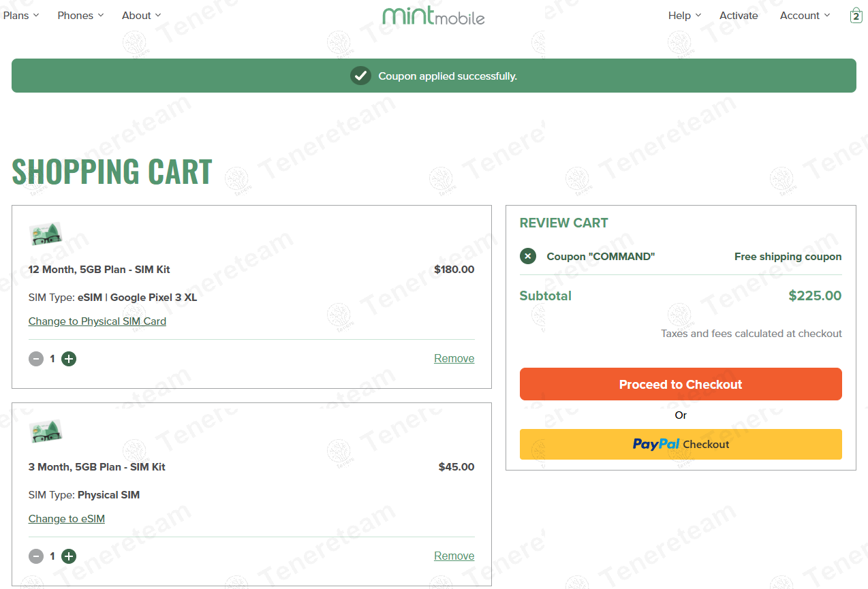Increase quantity of 12 Month plan

[x=69, y=359]
